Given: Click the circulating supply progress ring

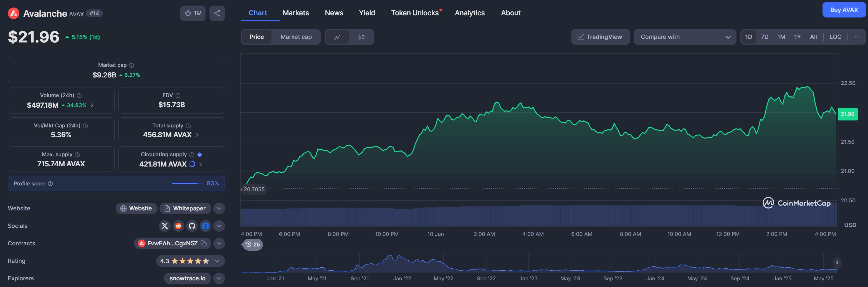Looking at the screenshot, I should pyautogui.click(x=192, y=164).
